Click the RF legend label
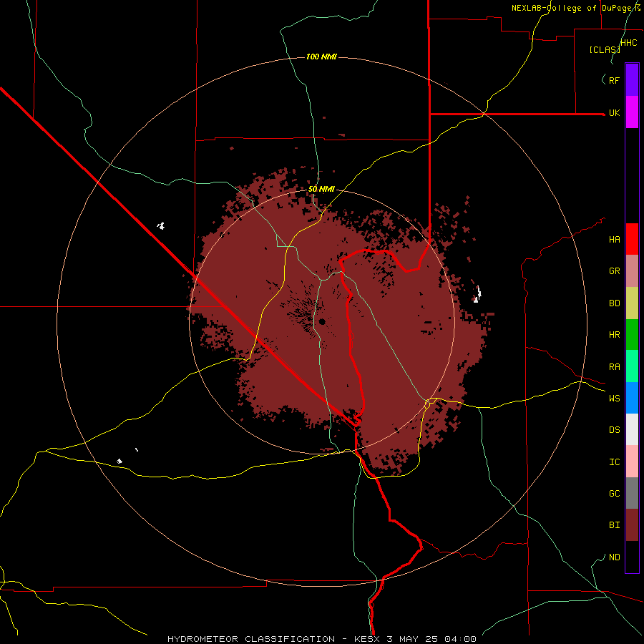This screenshot has height=644, width=644. click(x=614, y=80)
